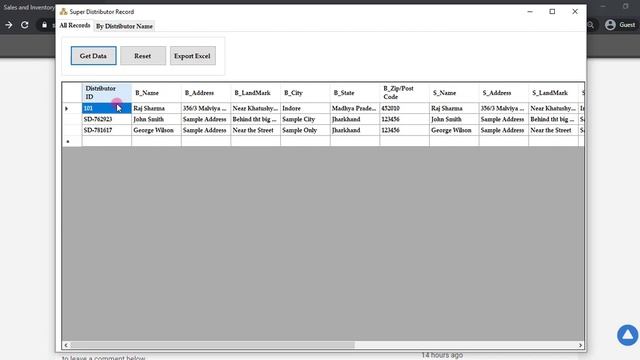The image size is (640, 360).
Task: Click the B_LandMark column header
Action: click(x=256, y=93)
